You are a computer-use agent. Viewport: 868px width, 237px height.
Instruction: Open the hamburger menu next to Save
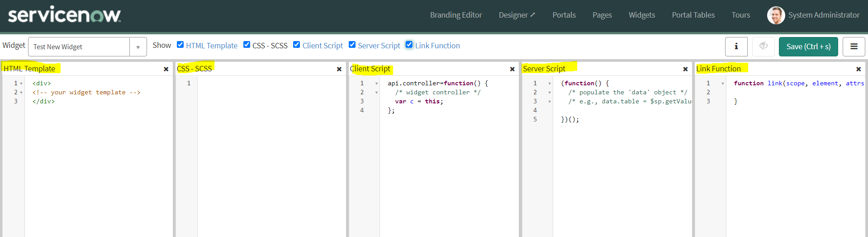pyautogui.click(x=854, y=46)
